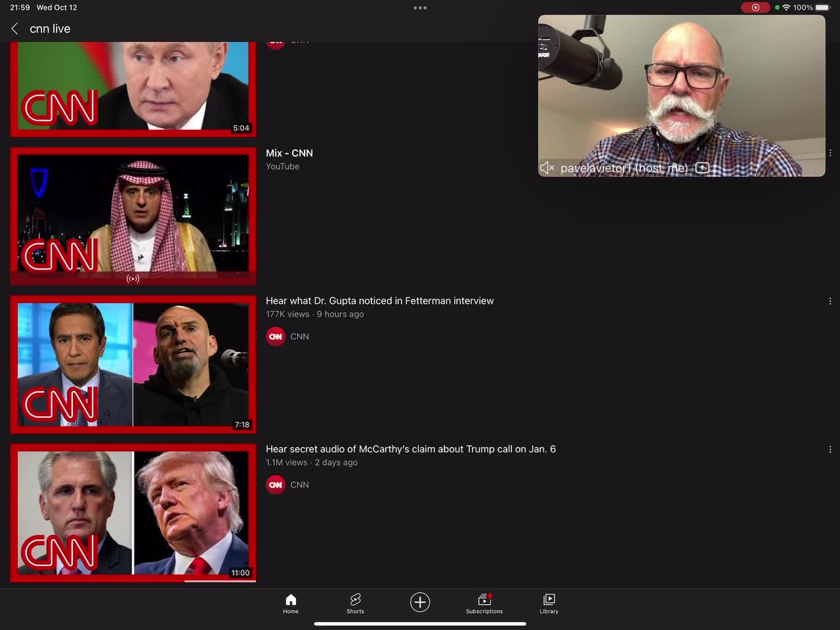
Task: Tap the live radio icon on Mix thumbnail
Action: click(133, 279)
